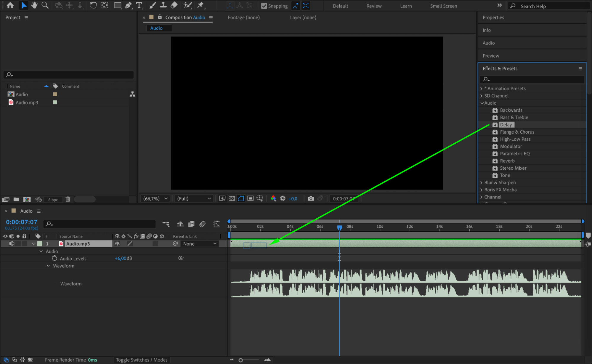Expand the Blur & Sharpen effects category
This screenshot has width=592, height=364.
click(x=482, y=182)
